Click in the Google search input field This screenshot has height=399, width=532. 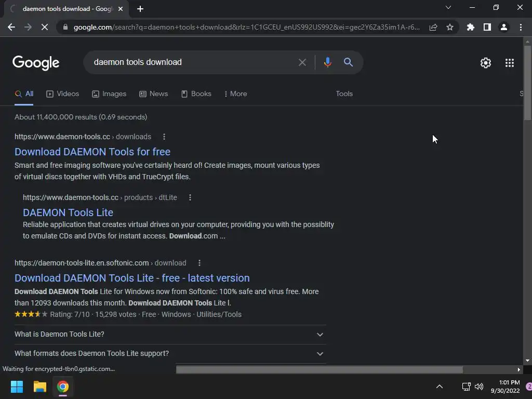tap(193, 62)
